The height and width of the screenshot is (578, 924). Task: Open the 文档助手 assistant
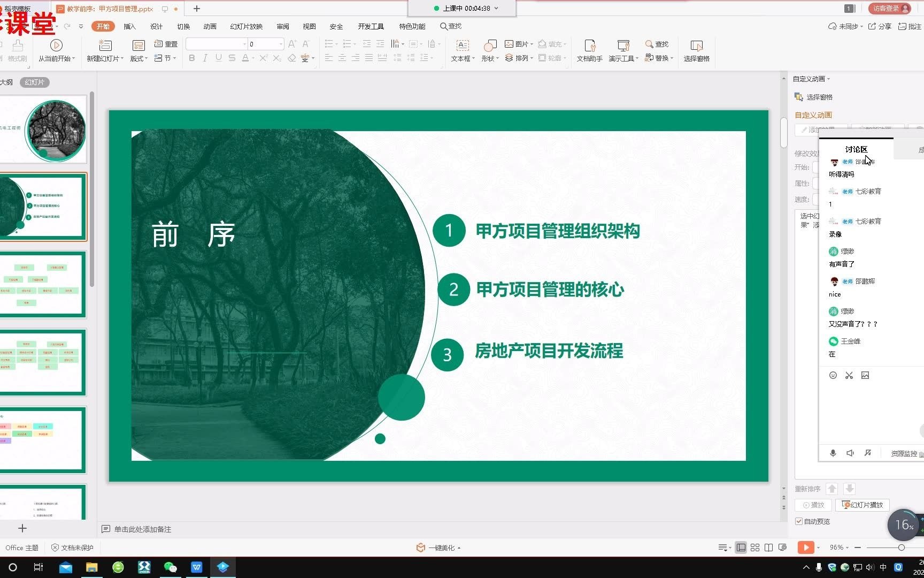(x=589, y=51)
